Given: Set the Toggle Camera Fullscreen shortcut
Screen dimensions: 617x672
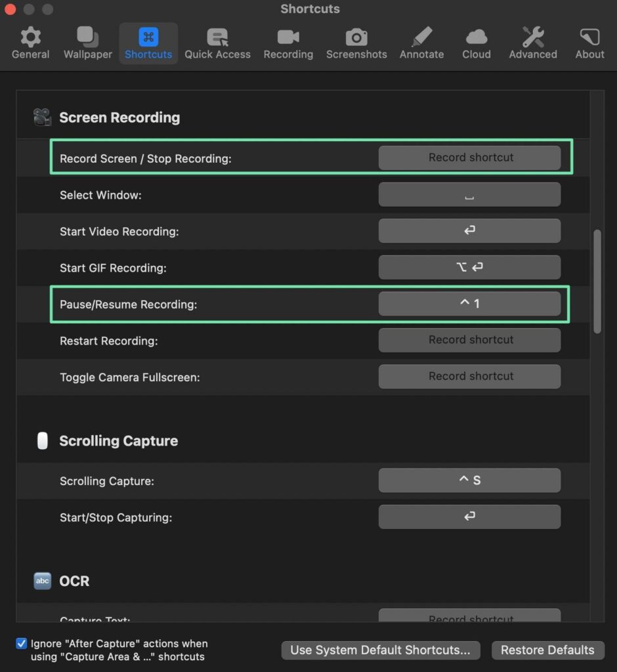Looking at the screenshot, I should [x=469, y=377].
